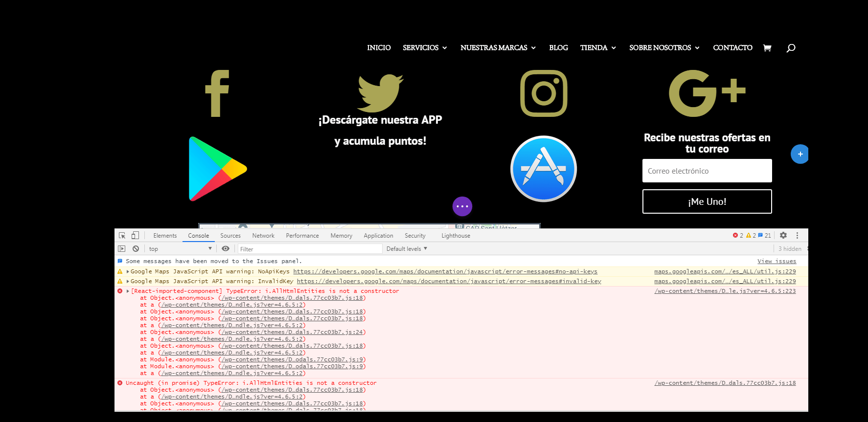Toggle the DevTools device toolbar icon
The width and height of the screenshot is (868, 422).
click(135, 235)
